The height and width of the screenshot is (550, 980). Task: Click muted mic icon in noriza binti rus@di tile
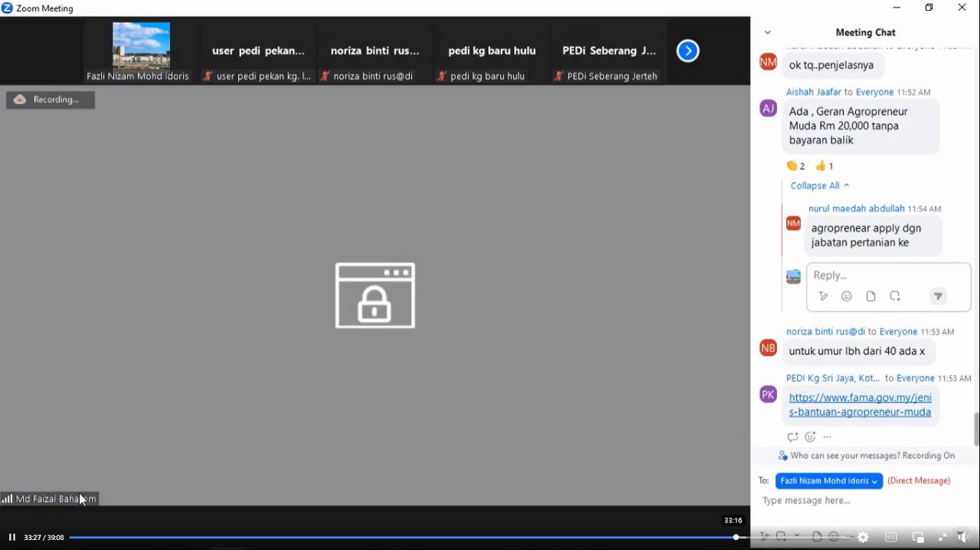coord(325,76)
